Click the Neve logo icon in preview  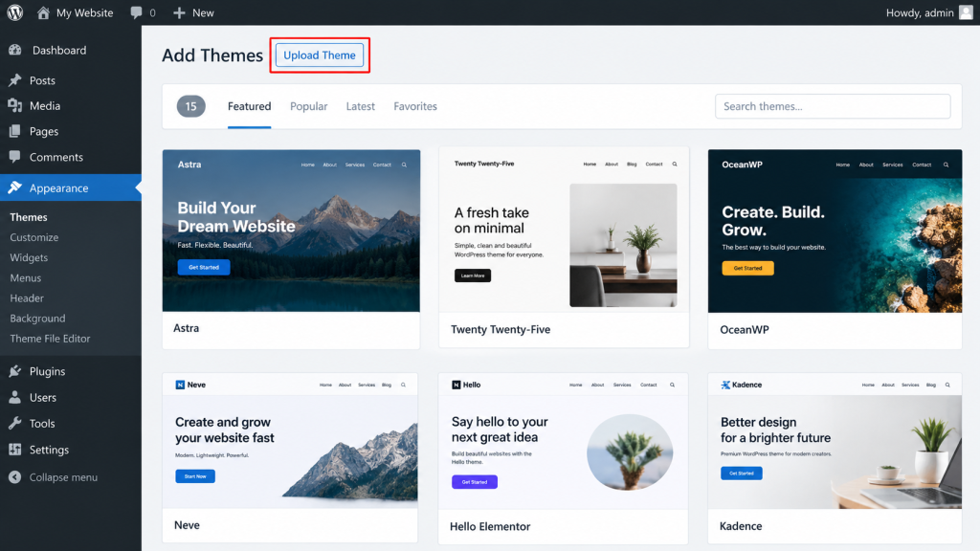[180, 385]
